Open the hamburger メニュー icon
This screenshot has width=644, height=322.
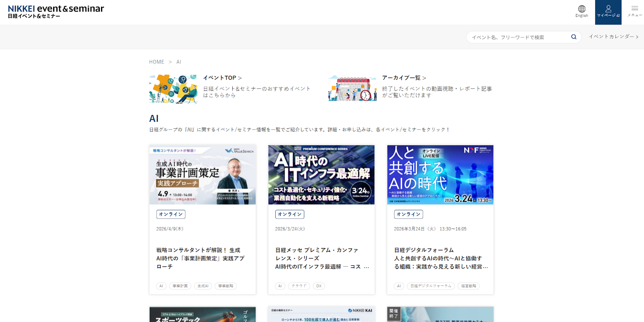point(635,11)
